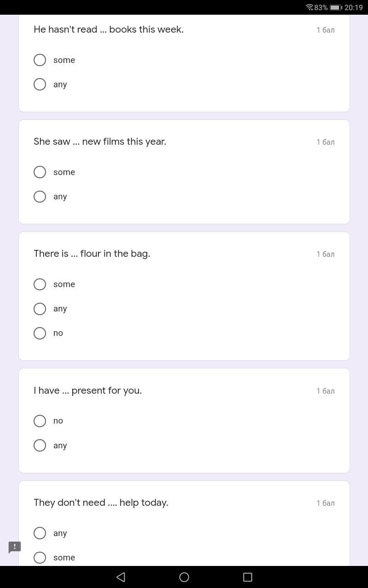
Task: Click the '1 бал' label beside 'I have present'
Action: tap(325, 391)
